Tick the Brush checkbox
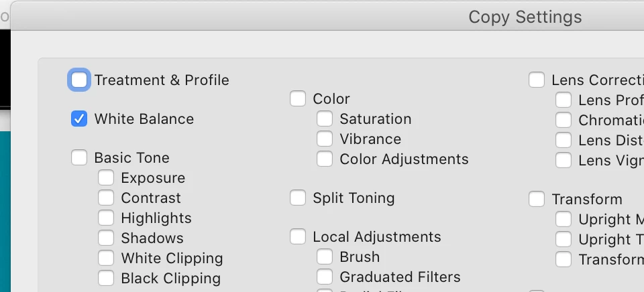This screenshot has width=644, height=292. [x=325, y=257]
